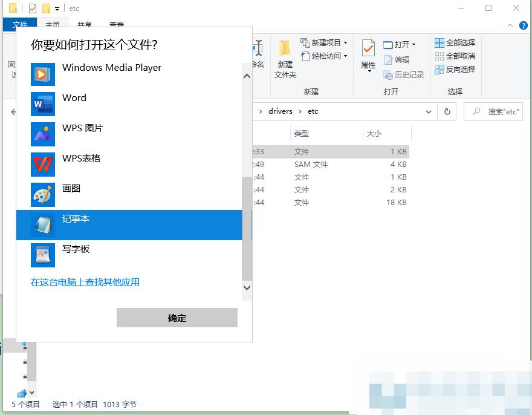Choose the 画图 paint icon
Viewport: 532px width, 415px height.
coord(43,195)
